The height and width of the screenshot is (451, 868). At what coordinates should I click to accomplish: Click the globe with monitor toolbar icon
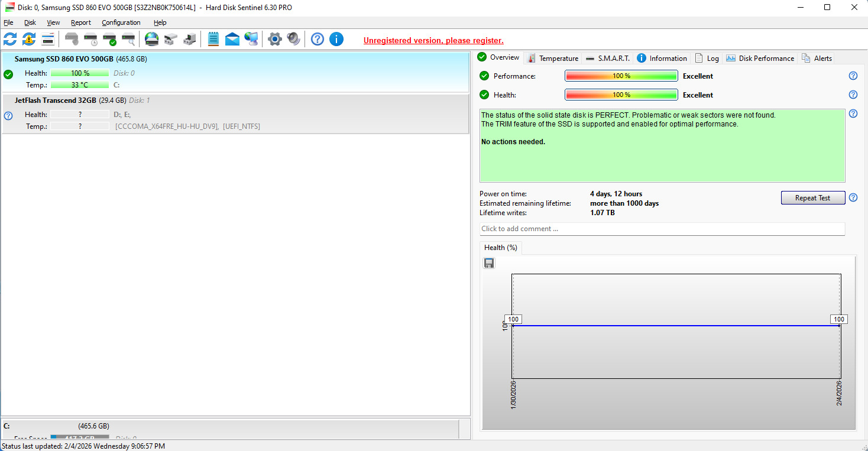tap(251, 39)
